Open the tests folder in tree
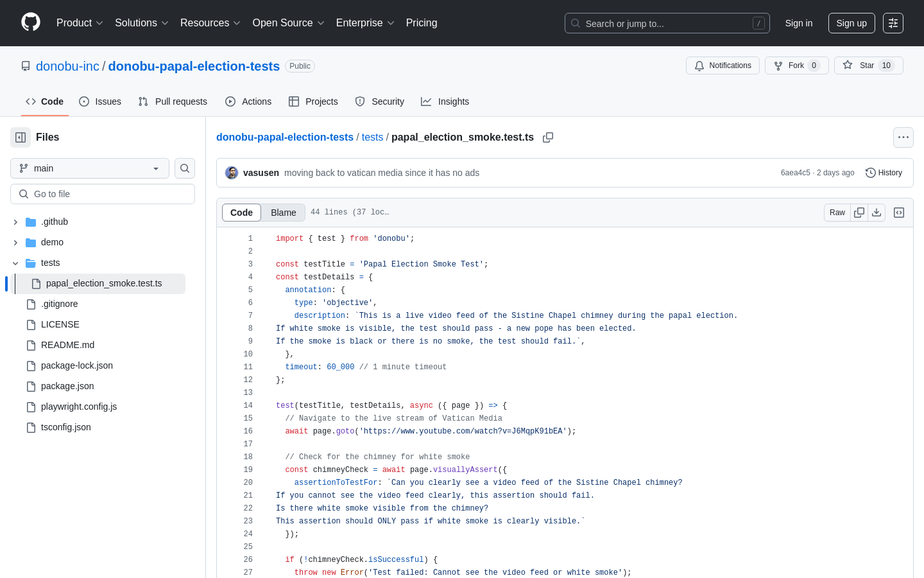The height and width of the screenshot is (578, 924). click(x=50, y=263)
